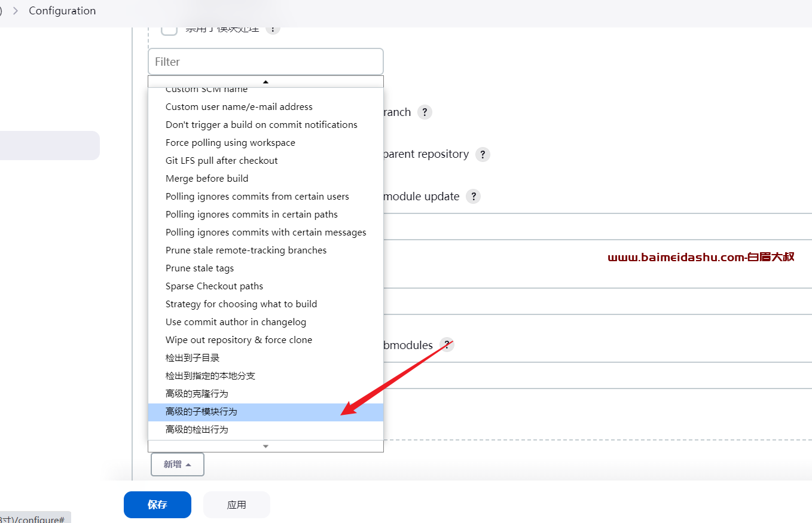
Task: Open help icon next to 'module update'
Action: [x=473, y=197]
